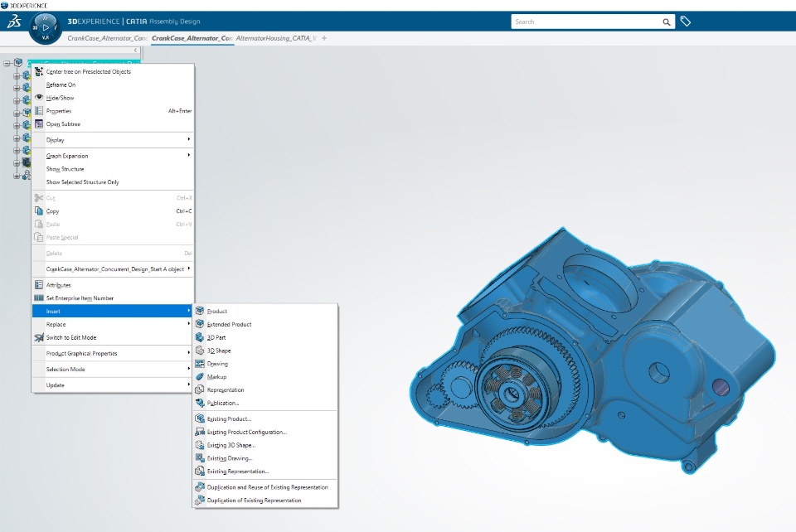
Task: Click the Switch to Edit Mode icon
Action: point(39,337)
